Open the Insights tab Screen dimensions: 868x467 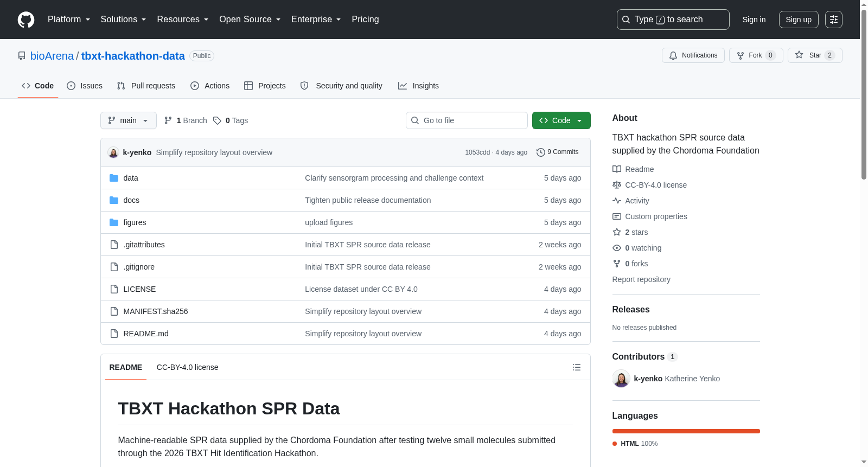coord(418,86)
